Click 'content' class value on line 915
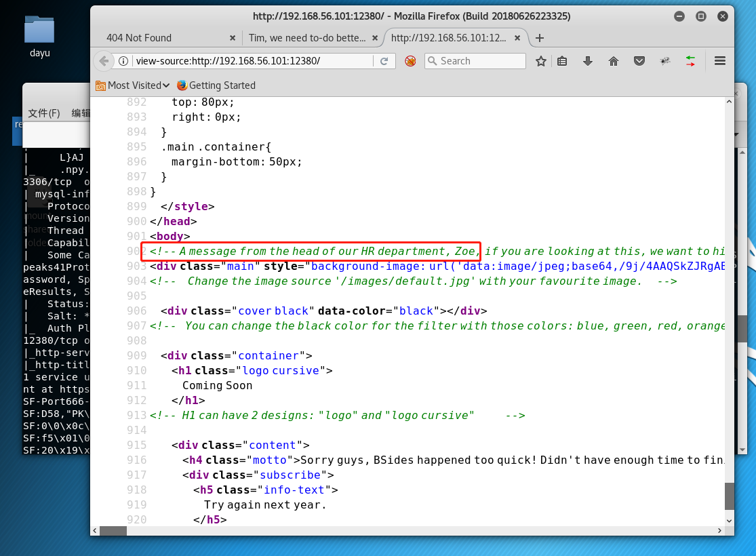756x556 pixels. pos(273,445)
